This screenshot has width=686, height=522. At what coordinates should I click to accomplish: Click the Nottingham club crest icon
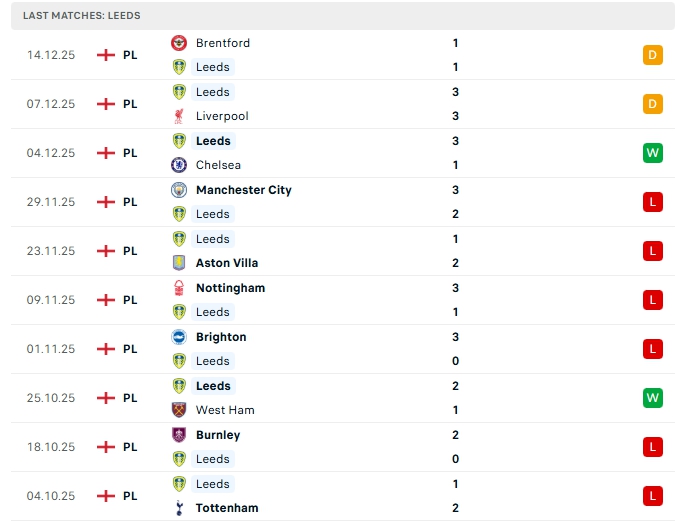[x=179, y=288]
